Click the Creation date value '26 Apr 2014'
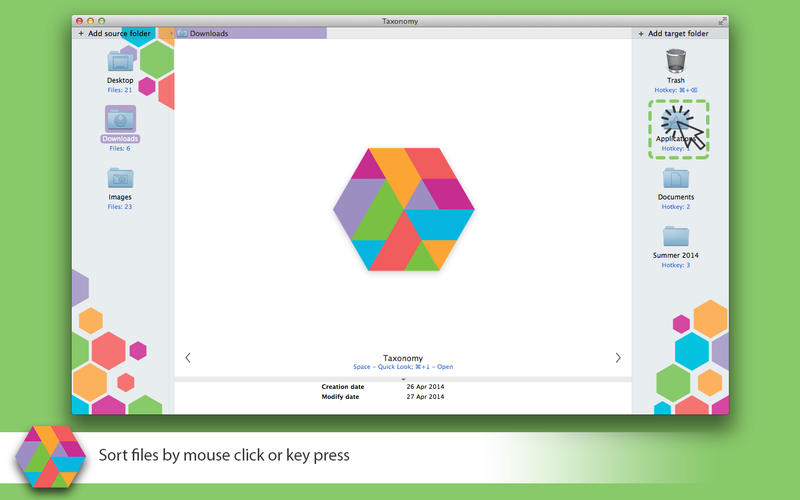The image size is (800, 500). point(425,387)
